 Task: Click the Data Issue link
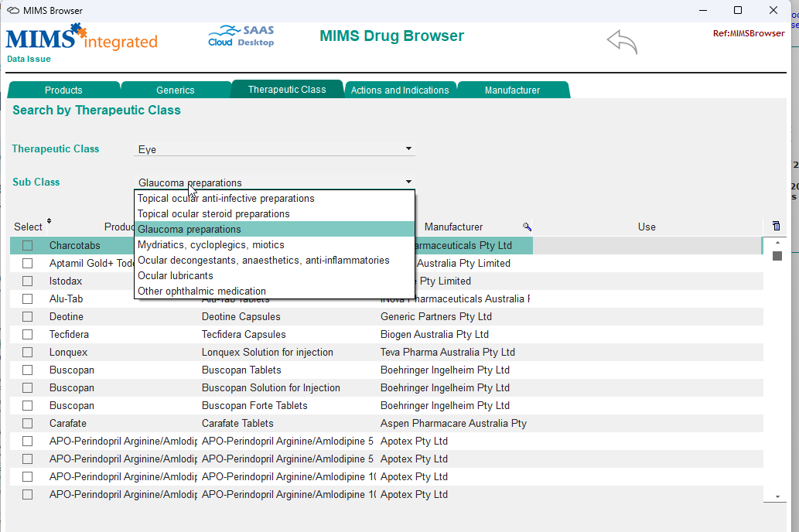click(x=29, y=59)
